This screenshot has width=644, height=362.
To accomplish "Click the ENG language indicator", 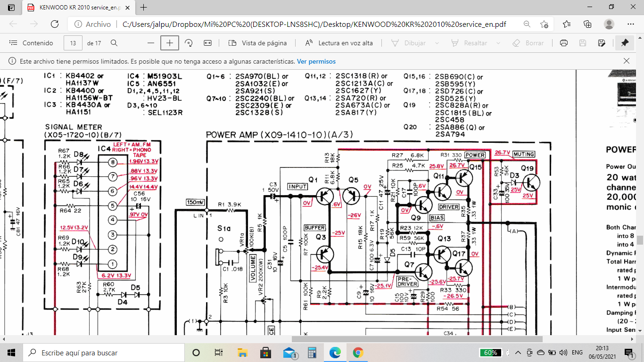I will 577,353.
